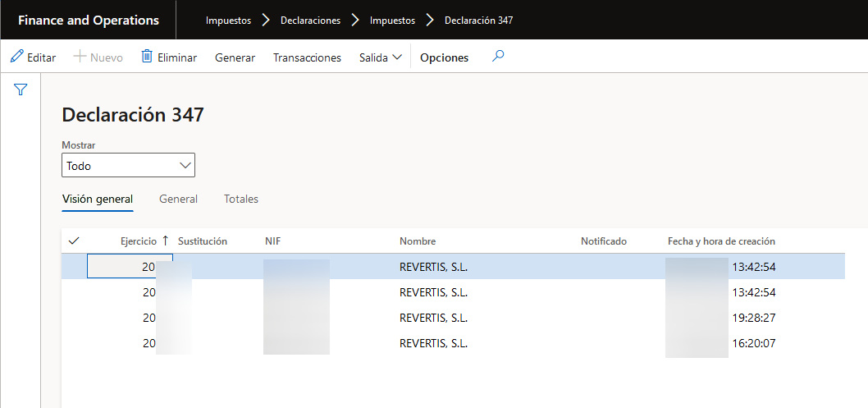
Task: Switch to the Totales tab
Action: (241, 199)
